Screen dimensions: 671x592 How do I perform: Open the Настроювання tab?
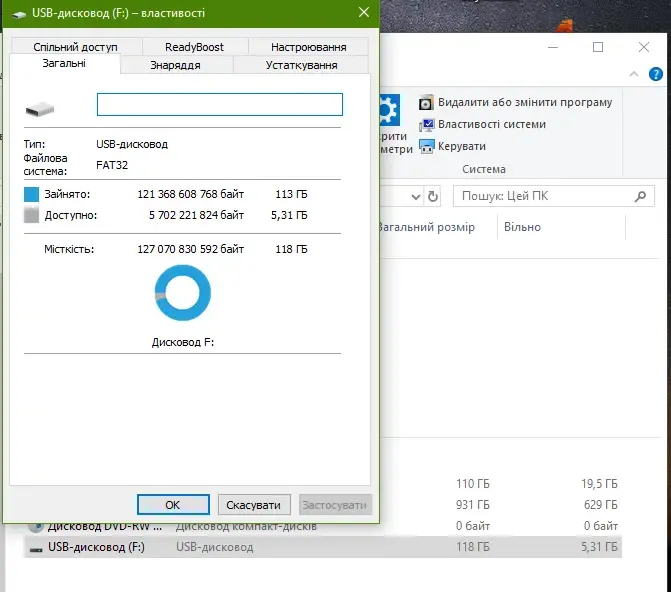click(309, 47)
